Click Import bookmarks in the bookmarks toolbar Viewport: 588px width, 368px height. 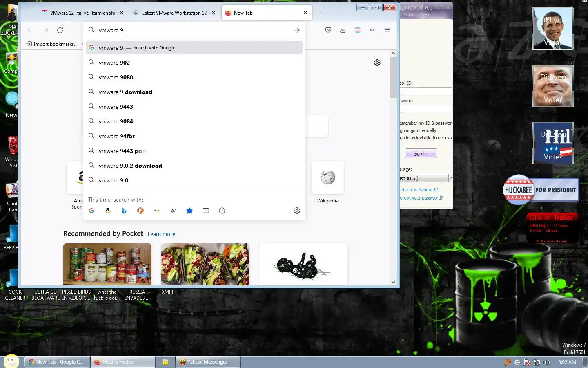pyautogui.click(x=52, y=44)
